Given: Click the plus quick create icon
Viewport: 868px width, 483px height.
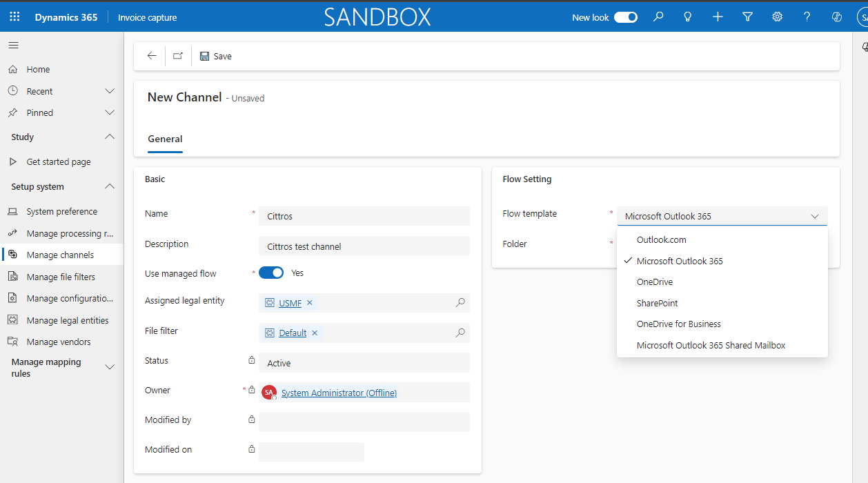Looking at the screenshot, I should [x=718, y=17].
